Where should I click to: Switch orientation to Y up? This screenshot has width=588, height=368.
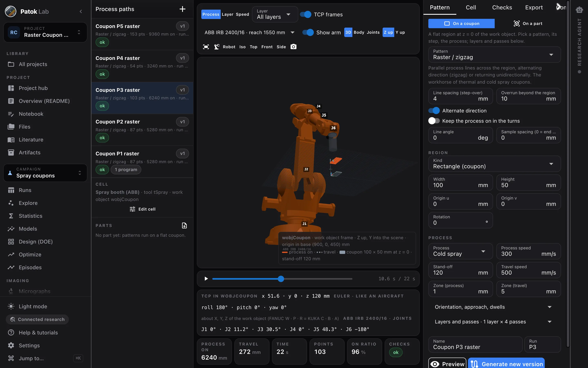[400, 32]
